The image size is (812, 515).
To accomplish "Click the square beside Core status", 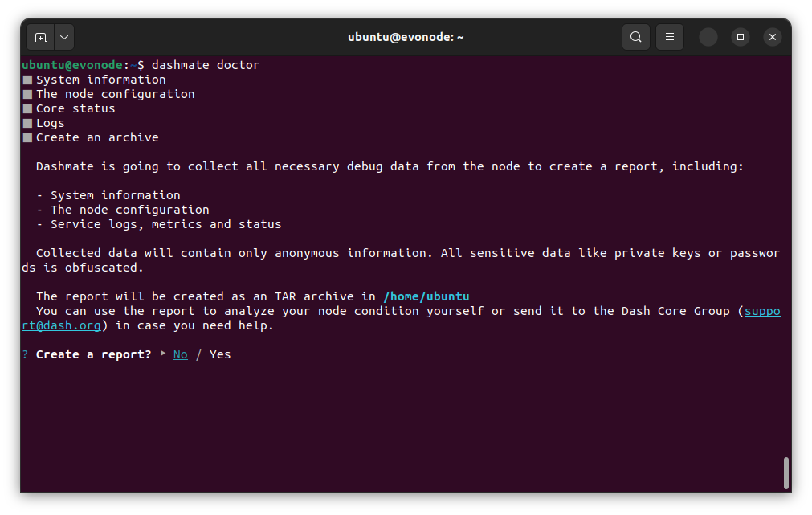I will (x=27, y=108).
